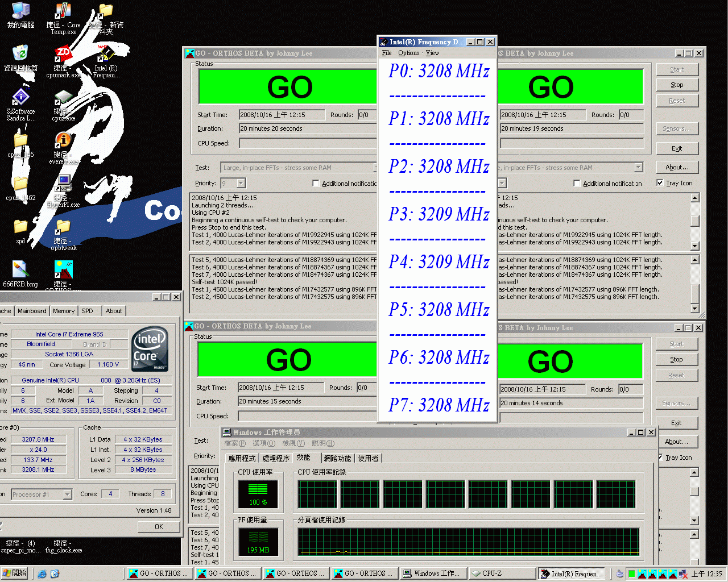The image size is (728, 582).
Task: Click Stop in ORTHOS window with 19 seconds duration
Action: coord(677,85)
